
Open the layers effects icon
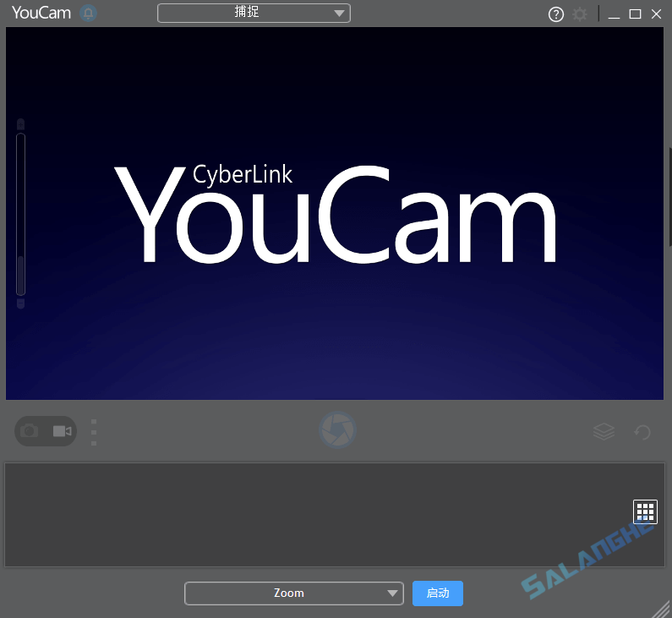point(604,431)
